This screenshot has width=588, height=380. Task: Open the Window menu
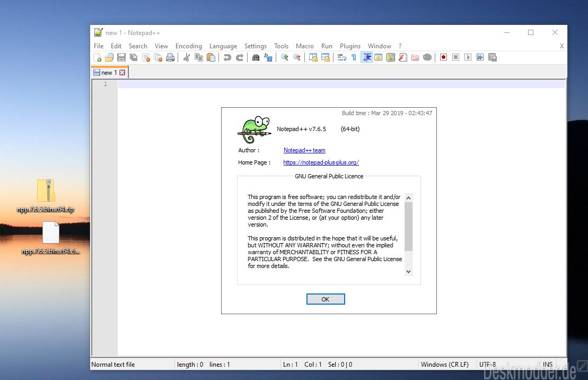[x=380, y=46]
